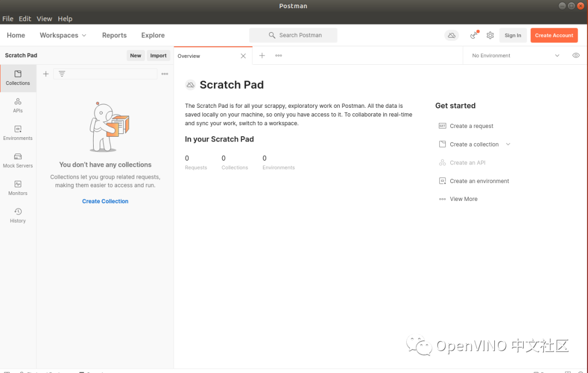Click the cloud icon beside the Scratch Pad title
The image size is (588, 373).
coord(191,85)
